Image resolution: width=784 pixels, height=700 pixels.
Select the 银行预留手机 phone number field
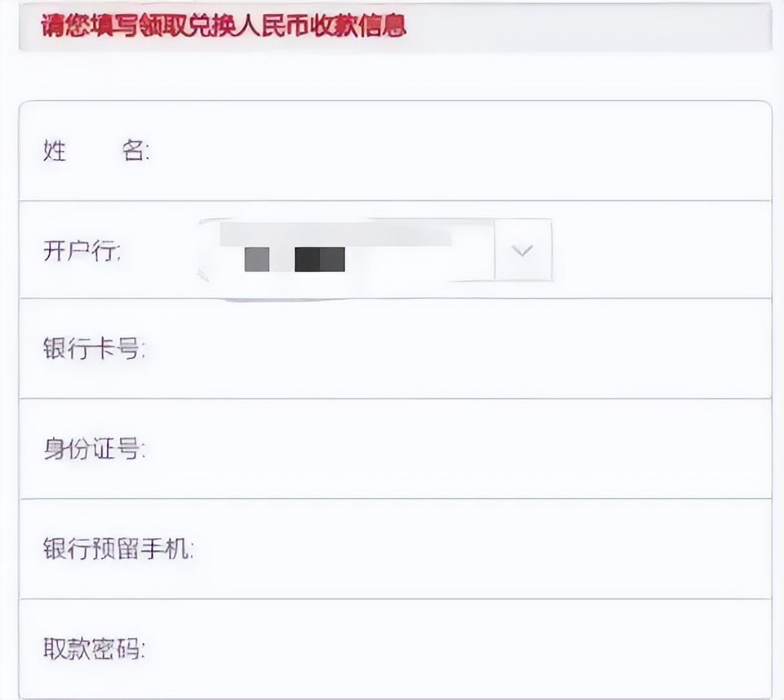point(478,550)
